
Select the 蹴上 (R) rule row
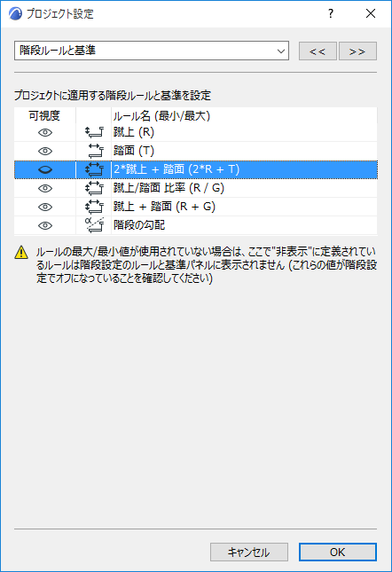(196, 132)
